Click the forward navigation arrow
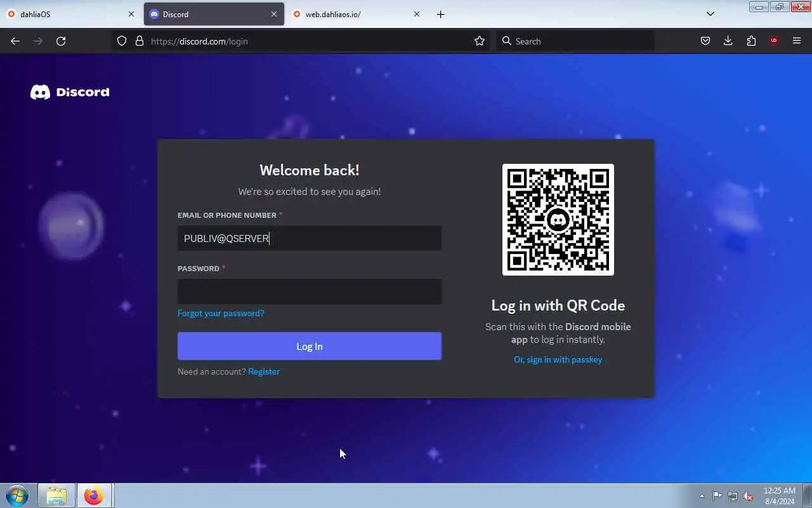The height and width of the screenshot is (508, 812). [x=38, y=41]
